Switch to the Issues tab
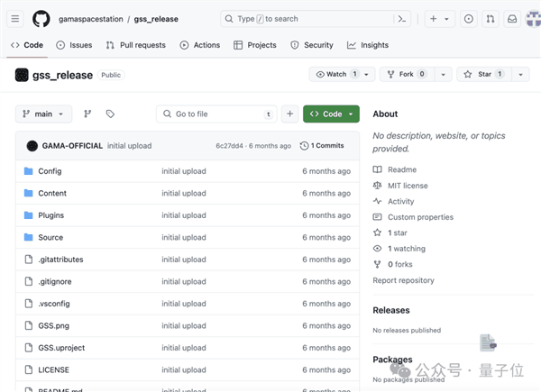The height and width of the screenshot is (392, 541). (74, 45)
